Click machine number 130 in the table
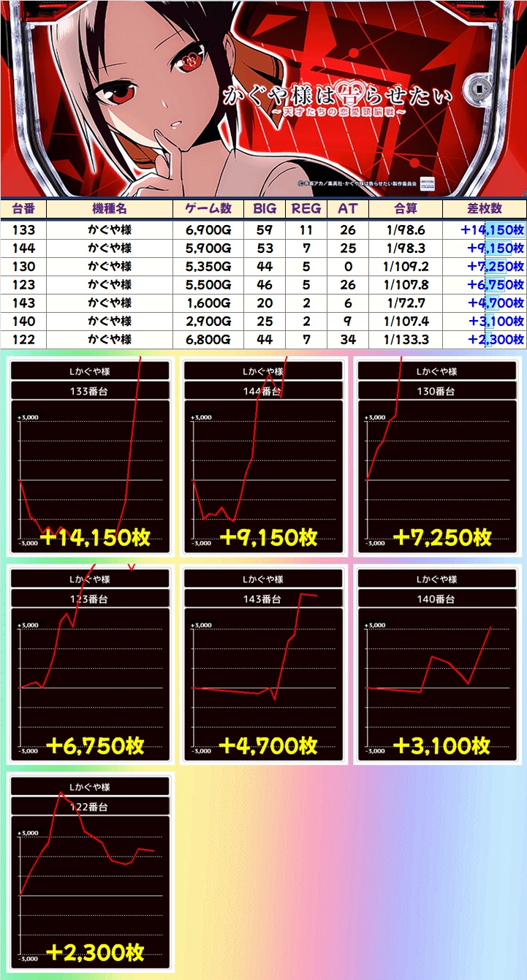This screenshot has width=527, height=980. point(23,266)
